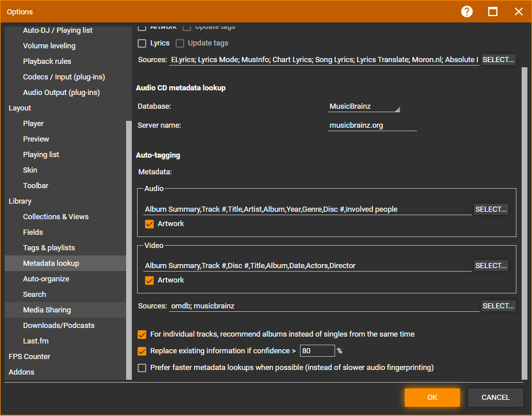Open the Auto-organize settings page

[46, 279]
